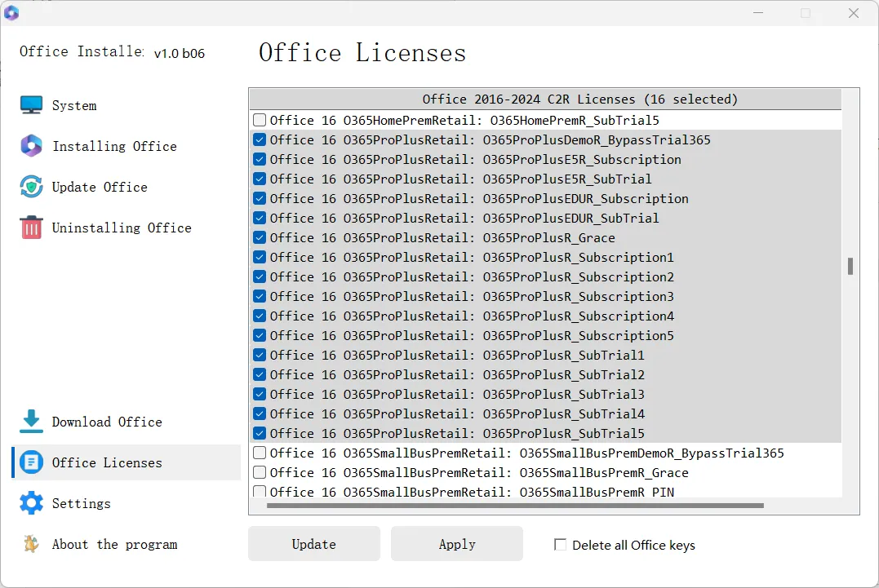The image size is (879, 588).
Task: Open Download Office section
Action: pyautogui.click(x=107, y=422)
